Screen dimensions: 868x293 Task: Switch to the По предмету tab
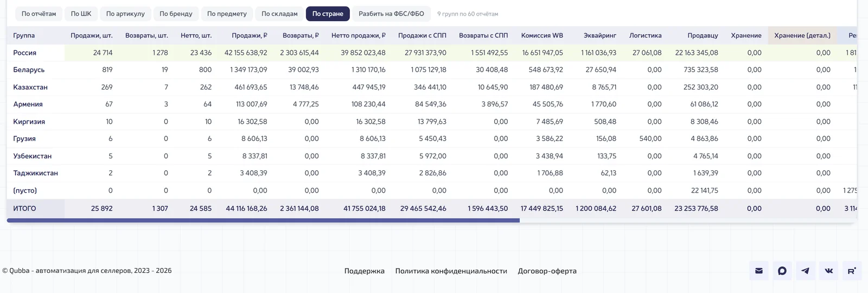point(227,14)
